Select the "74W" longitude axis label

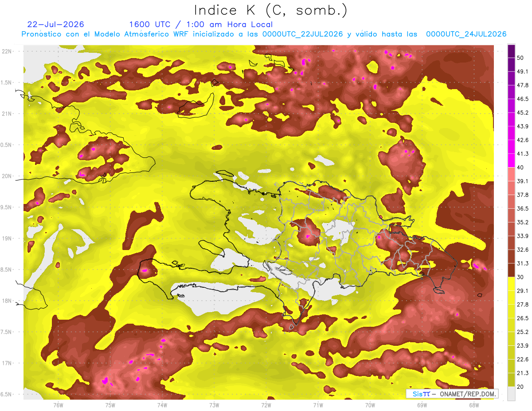click(162, 405)
